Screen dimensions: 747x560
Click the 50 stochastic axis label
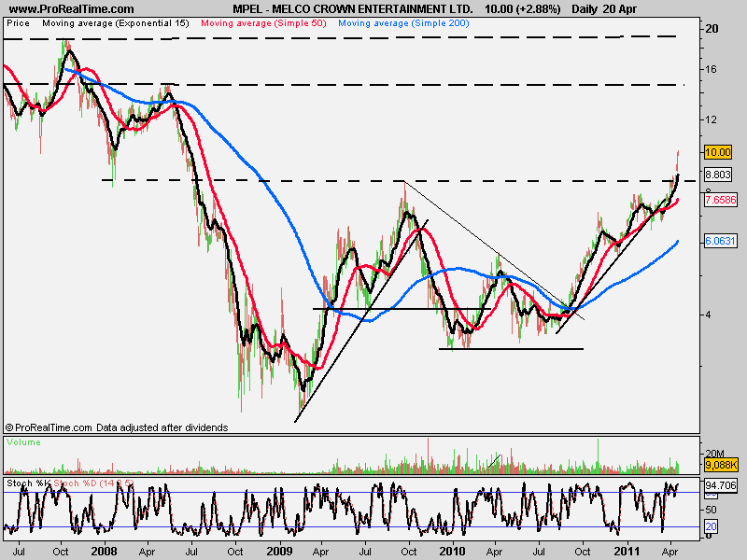click(x=711, y=510)
